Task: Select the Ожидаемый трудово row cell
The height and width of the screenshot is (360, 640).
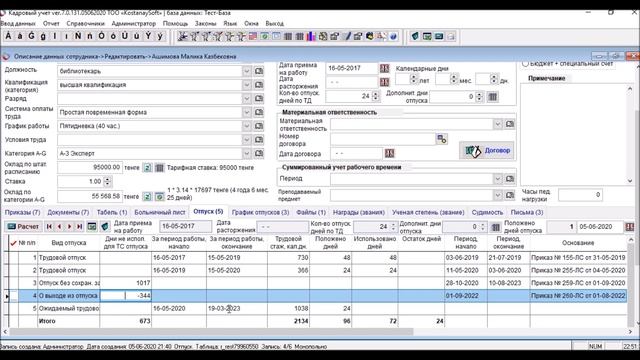Action: click(69, 309)
